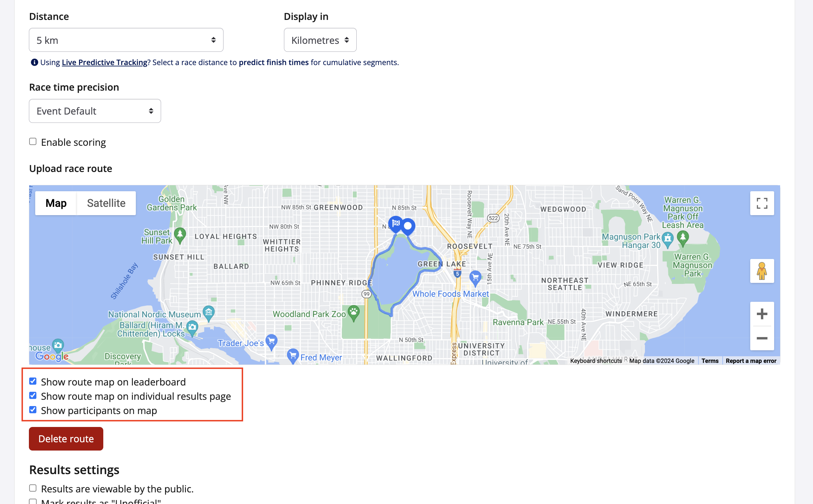
Task: Open the Distance dropdown showing 5 km
Action: [126, 40]
